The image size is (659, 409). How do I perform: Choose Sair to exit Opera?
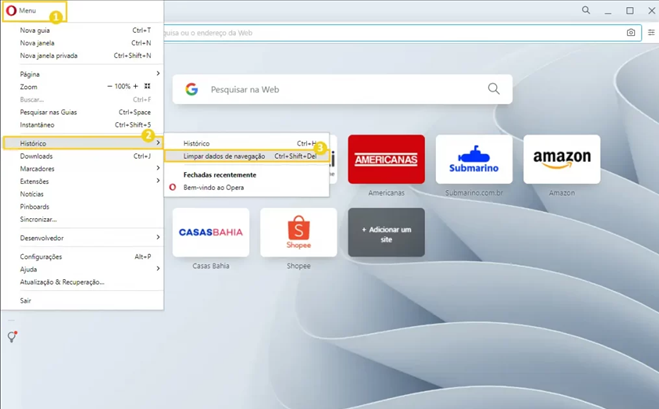pos(82,301)
